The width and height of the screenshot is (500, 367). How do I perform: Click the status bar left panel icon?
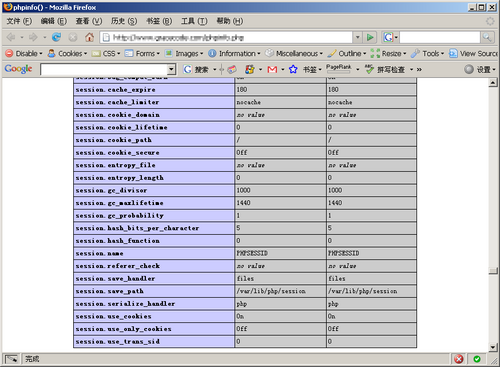tap(12, 359)
